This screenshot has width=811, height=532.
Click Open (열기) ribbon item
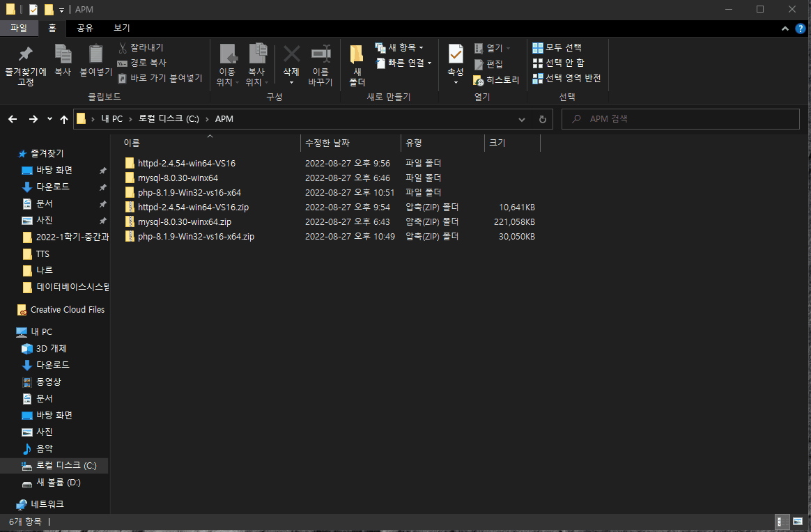(492, 48)
